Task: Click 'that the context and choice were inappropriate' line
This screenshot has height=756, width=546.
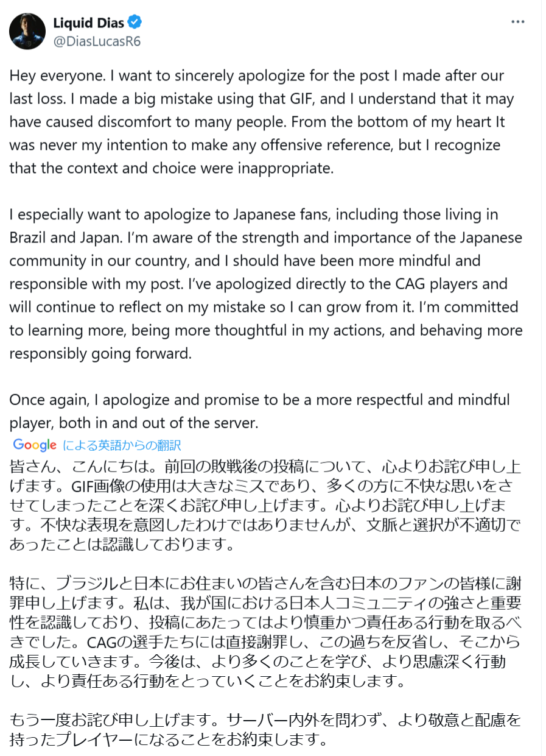Action: (x=172, y=168)
